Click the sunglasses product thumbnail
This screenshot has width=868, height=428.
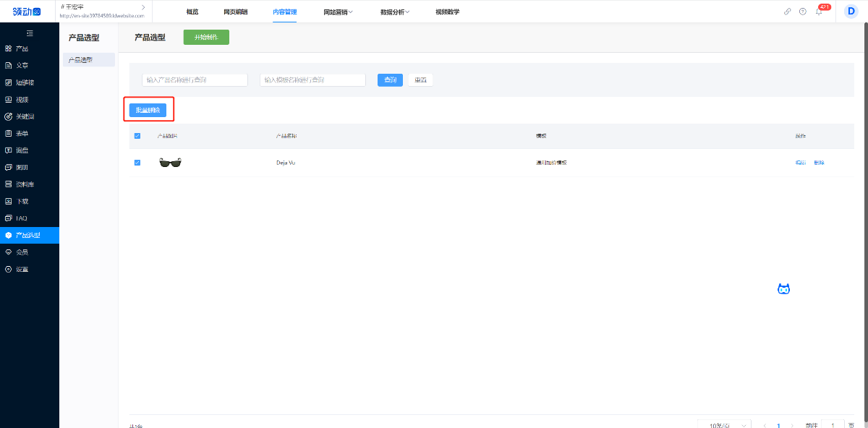(x=170, y=163)
